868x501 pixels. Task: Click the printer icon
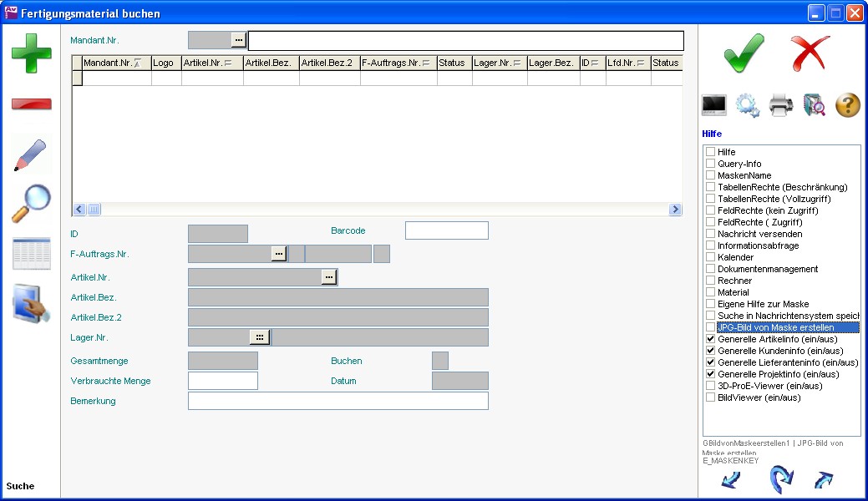[x=780, y=105]
